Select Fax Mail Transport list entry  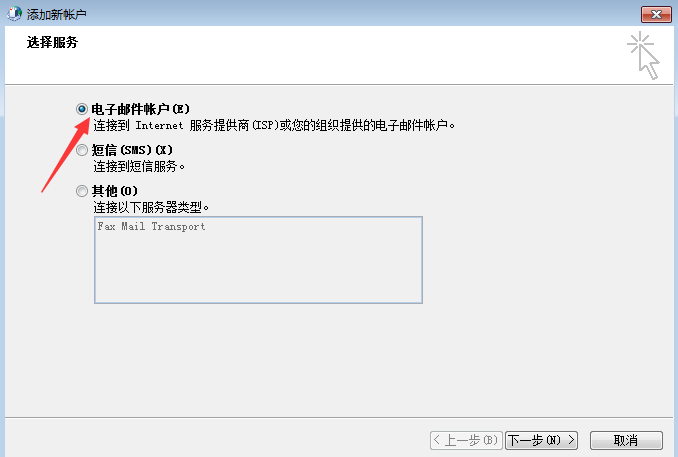(151, 227)
